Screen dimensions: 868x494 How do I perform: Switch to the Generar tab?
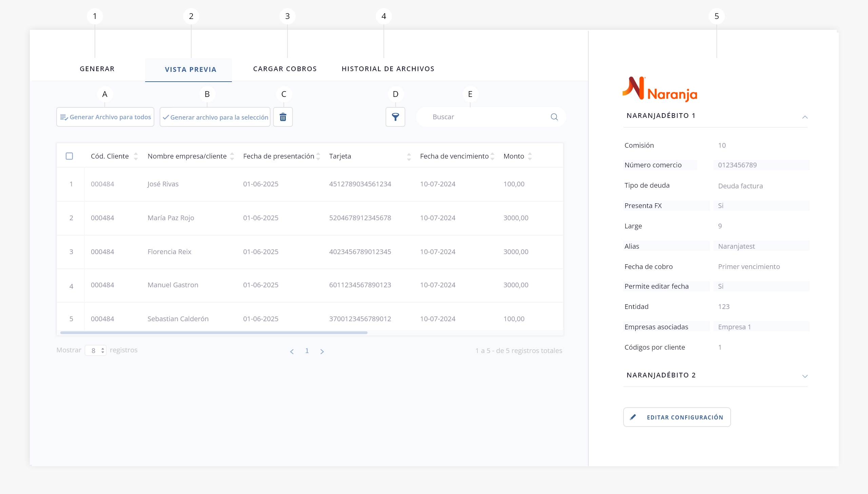coord(97,69)
